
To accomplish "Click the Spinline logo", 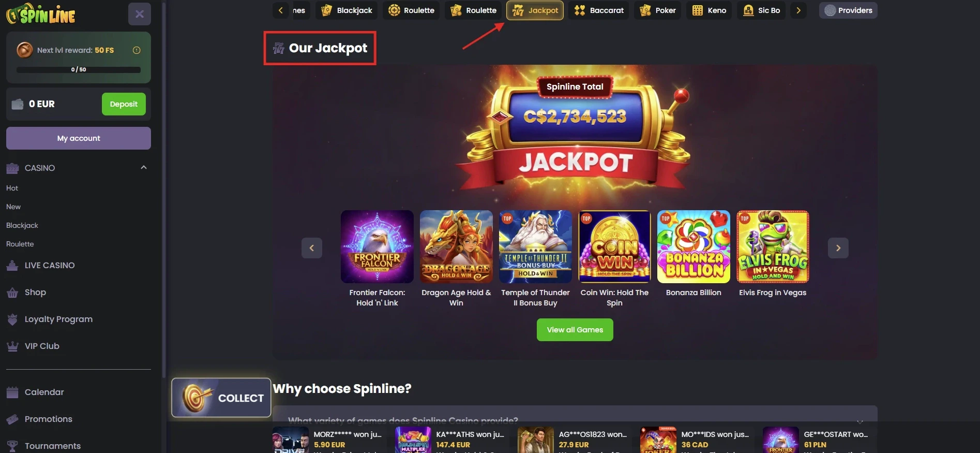I will click(40, 14).
